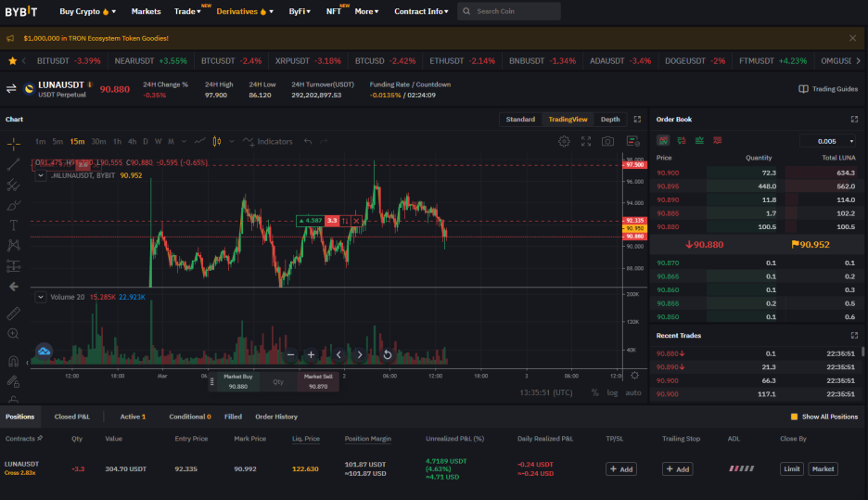868x500 pixels.
Task: Open Buy Crypto dropdown menu
Action: (x=87, y=11)
